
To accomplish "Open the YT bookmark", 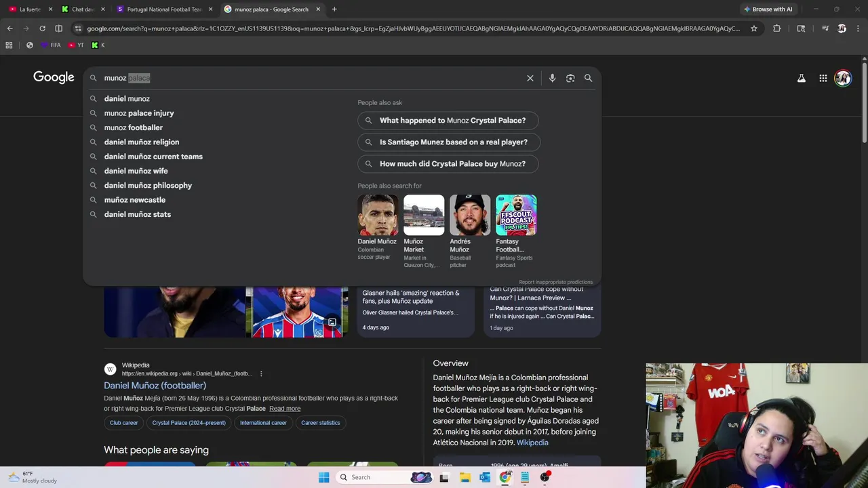I will point(77,45).
